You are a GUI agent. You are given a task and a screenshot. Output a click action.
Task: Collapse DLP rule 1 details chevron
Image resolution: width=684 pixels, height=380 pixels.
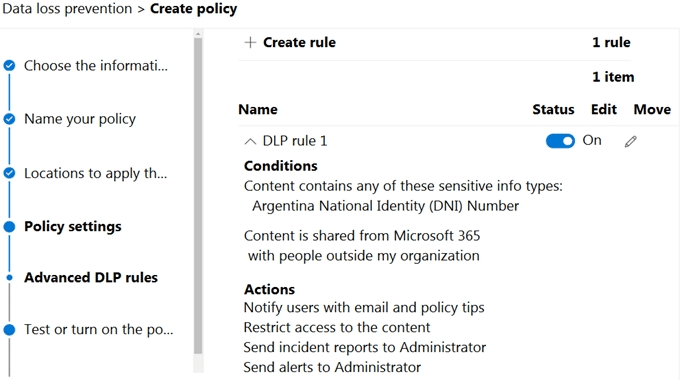click(250, 141)
